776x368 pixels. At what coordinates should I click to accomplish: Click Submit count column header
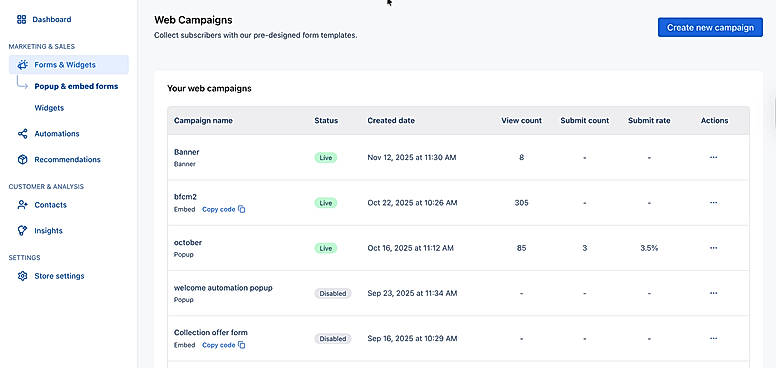(x=584, y=121)
